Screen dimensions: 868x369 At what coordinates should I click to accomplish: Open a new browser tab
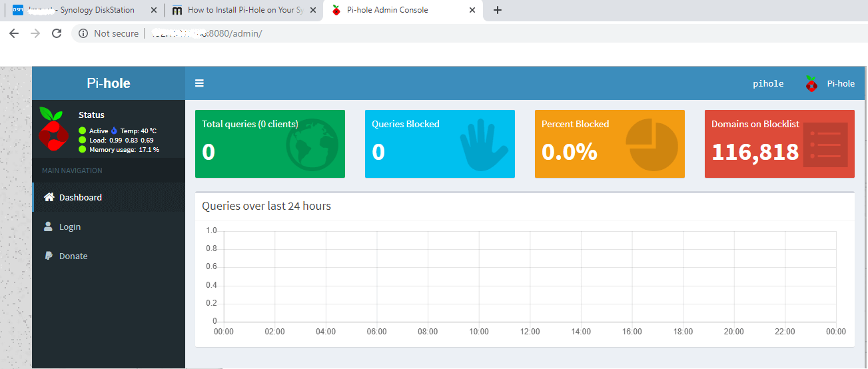497,10
